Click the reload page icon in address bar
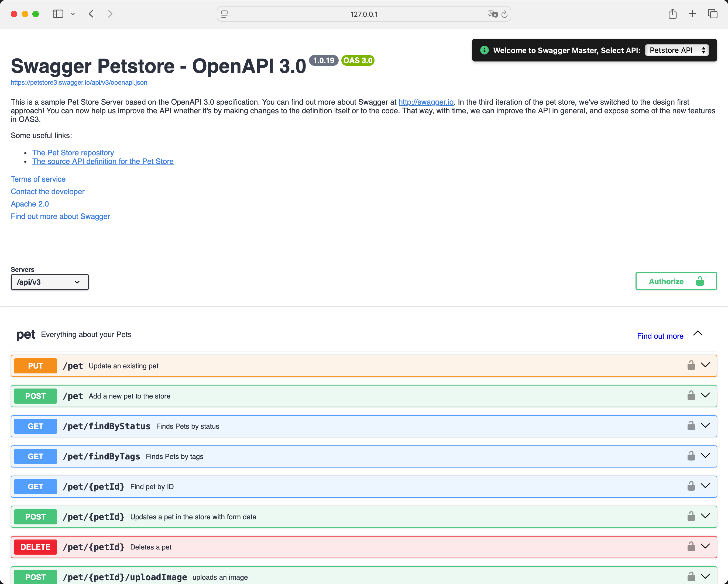Viewport: 728px width, 584px height. (x=504, y=14)
